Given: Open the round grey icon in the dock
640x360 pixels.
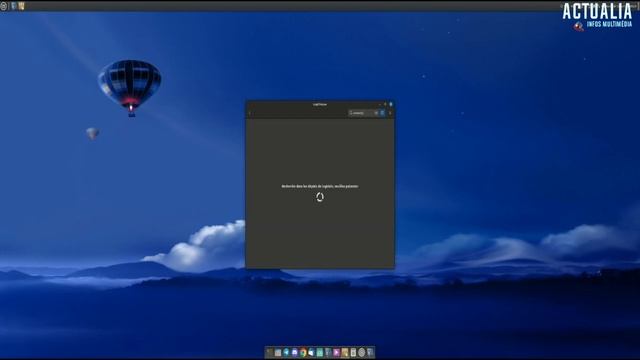Looking at the screenshot, I should pyautogui.click(x=362, y=352).
